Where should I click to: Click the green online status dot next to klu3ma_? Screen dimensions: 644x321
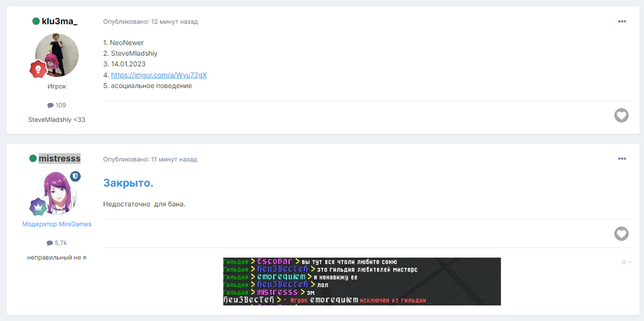[x=36, y=21]
